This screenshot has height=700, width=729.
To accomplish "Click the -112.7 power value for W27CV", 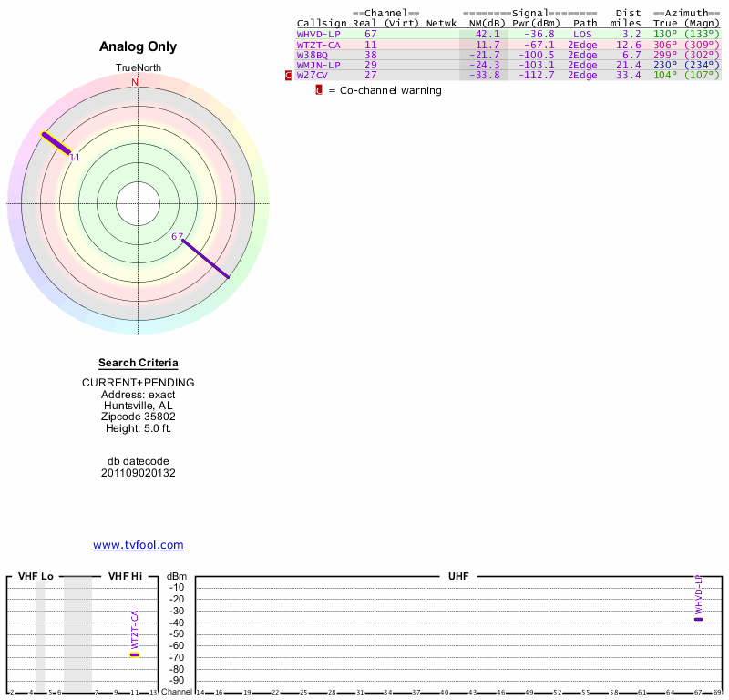I will point(537,75).
